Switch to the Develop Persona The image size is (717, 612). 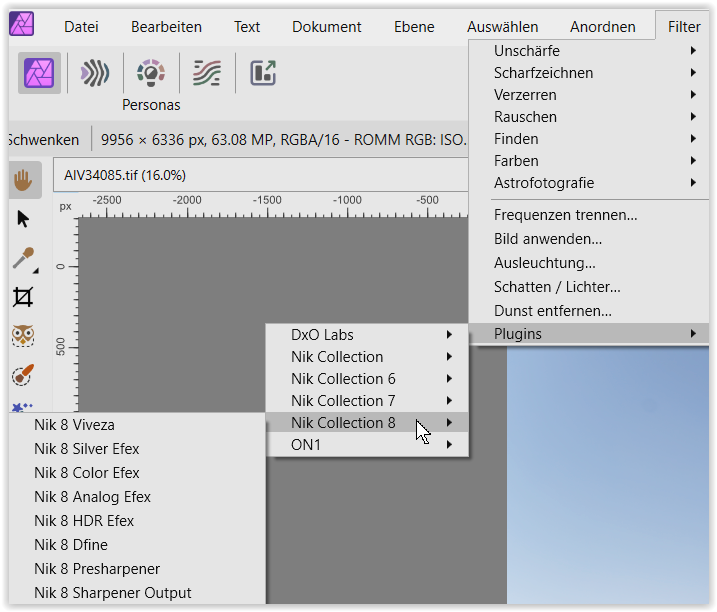pyautogui.click(x=150, y=73)
